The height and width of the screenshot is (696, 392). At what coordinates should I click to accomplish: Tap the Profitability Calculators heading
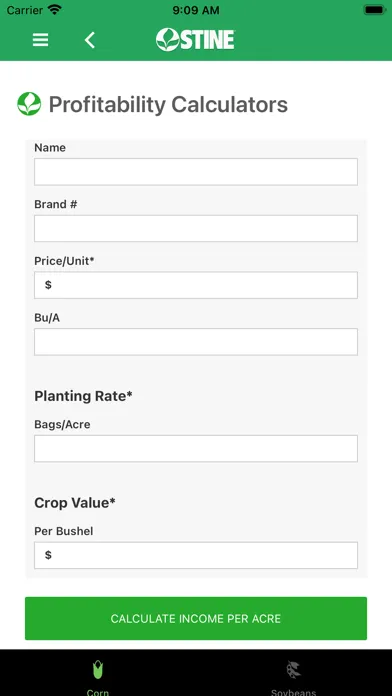coord(168,105)
